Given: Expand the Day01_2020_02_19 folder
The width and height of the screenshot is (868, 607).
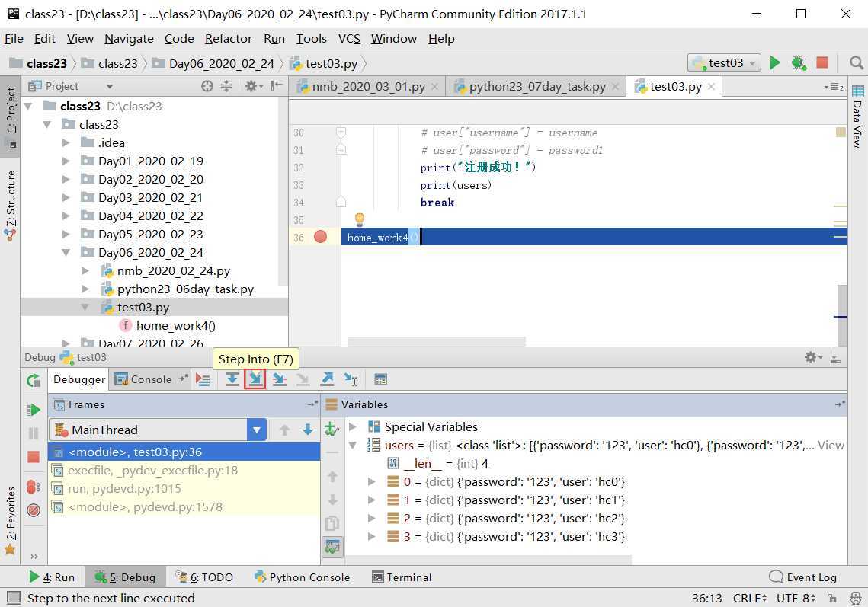Looking at the screenshot, I should (66, 161).
